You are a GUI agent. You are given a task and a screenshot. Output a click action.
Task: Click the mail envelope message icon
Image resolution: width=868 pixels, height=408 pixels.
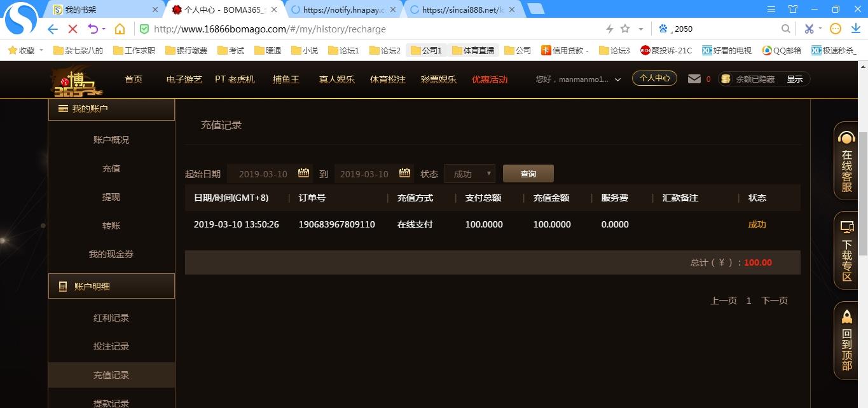(694, 79)
